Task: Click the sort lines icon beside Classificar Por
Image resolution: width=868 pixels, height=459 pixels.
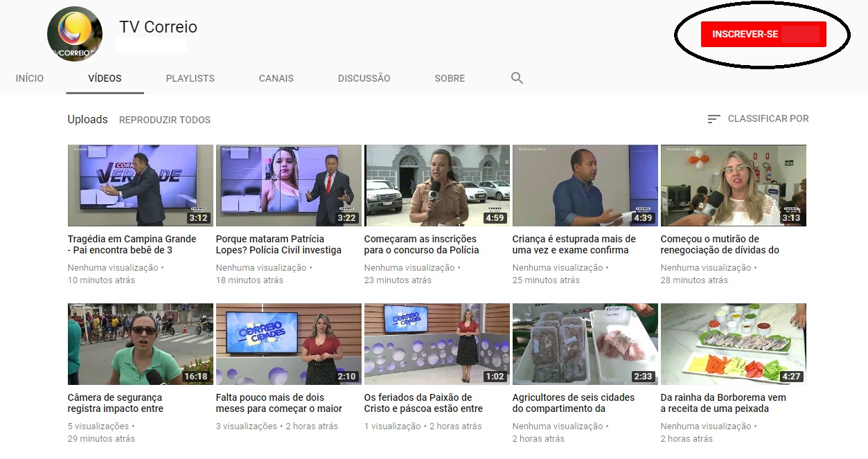Action: (714, 119)
